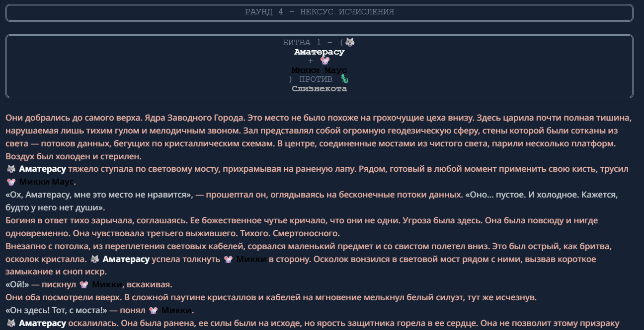Click the name 'Аматерасу' before 'тяжело ступала'

(43, 169)
